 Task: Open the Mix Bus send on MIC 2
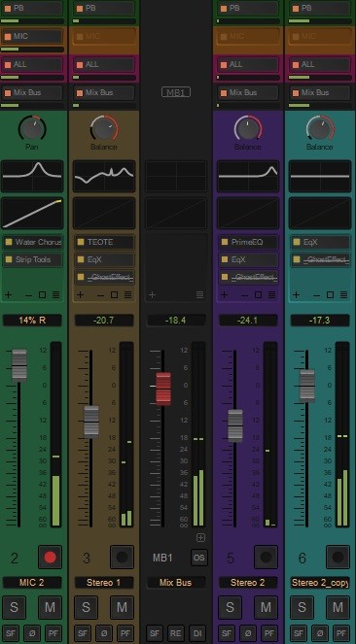[33, 93]
